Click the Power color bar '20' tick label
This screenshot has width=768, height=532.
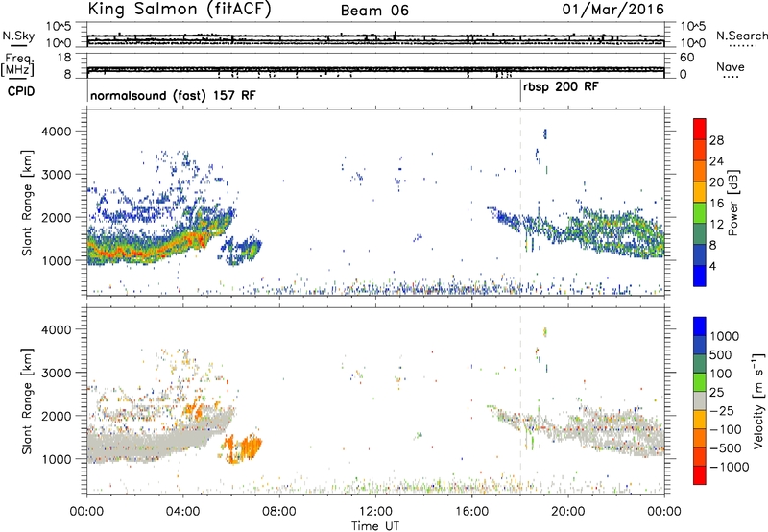tap(716, 182)
